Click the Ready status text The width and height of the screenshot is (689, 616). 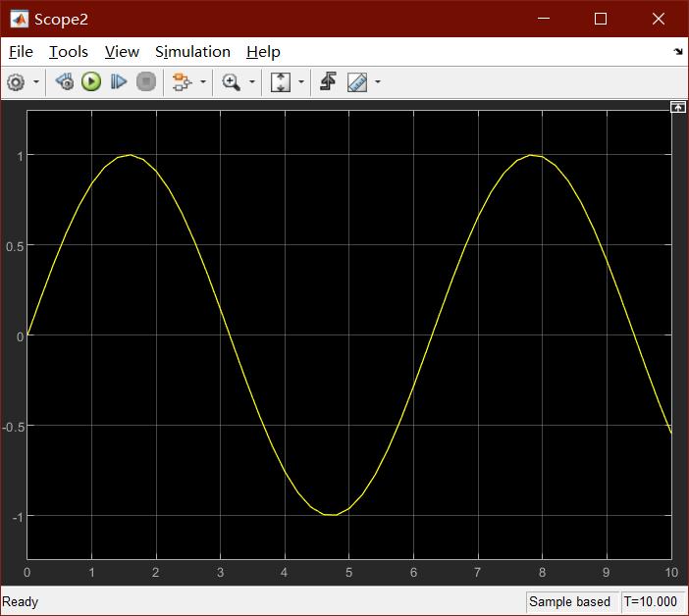(20, 601)
